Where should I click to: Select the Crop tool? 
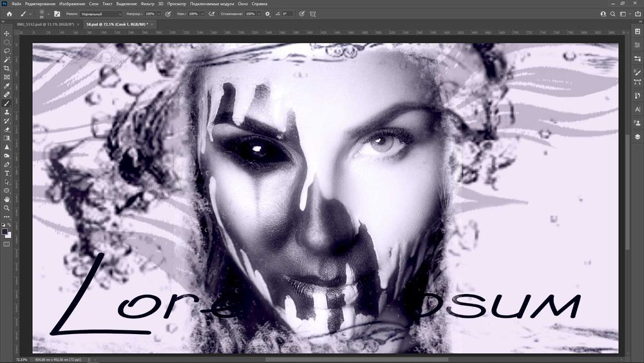coord(6,68)
